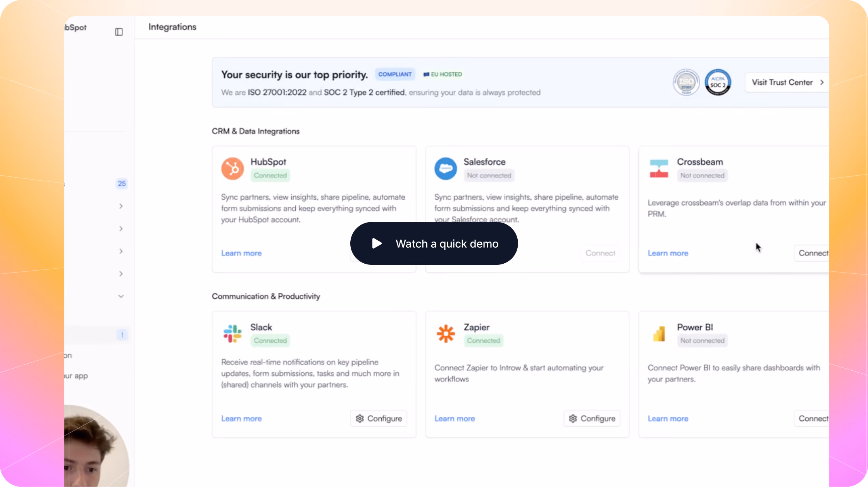The width and height of the screenshot is (868, 487).
Task: Click Power BI's Not connected status badge
Action: point(702,340)
